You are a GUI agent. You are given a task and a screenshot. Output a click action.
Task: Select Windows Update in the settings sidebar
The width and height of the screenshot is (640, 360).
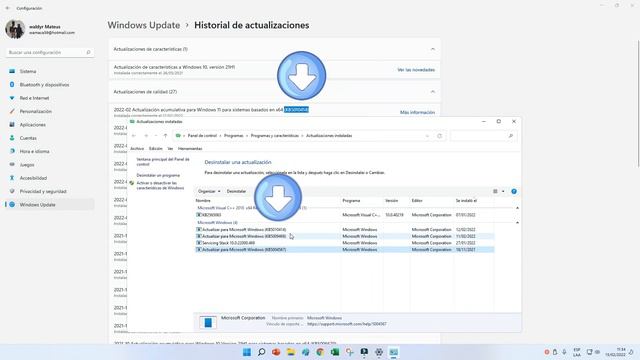(x=50, y=204)
